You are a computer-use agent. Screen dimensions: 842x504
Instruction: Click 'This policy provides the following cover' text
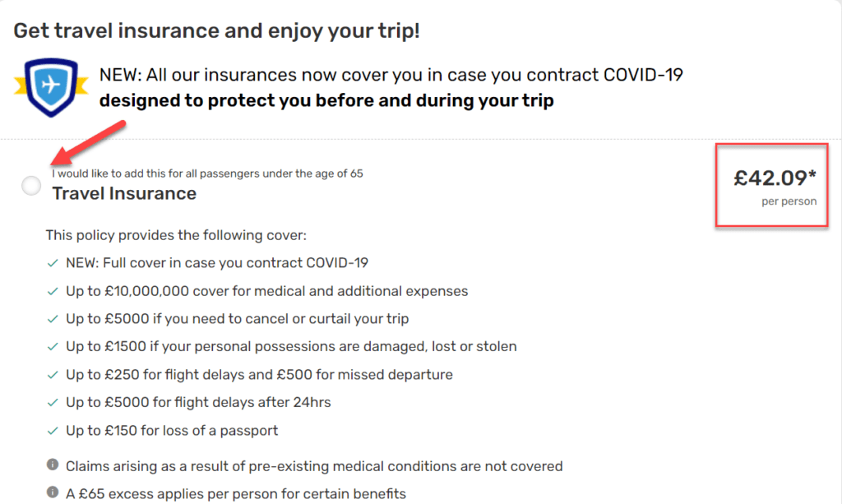[x=176, y=235]
